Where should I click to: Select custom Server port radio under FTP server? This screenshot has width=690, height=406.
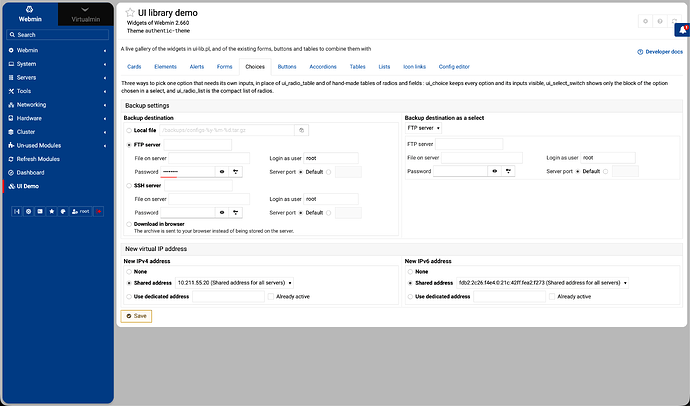click(329, 172)
